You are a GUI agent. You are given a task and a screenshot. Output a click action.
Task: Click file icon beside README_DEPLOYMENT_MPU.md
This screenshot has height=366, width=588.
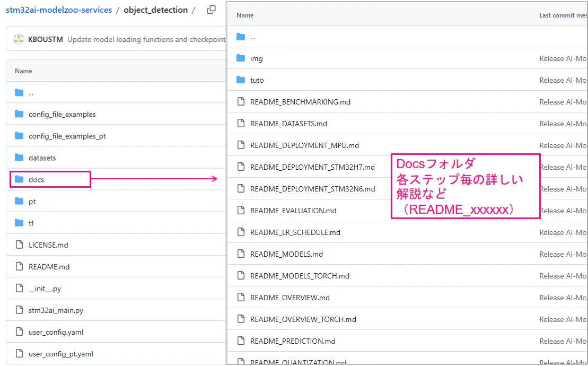click(241, 145)
